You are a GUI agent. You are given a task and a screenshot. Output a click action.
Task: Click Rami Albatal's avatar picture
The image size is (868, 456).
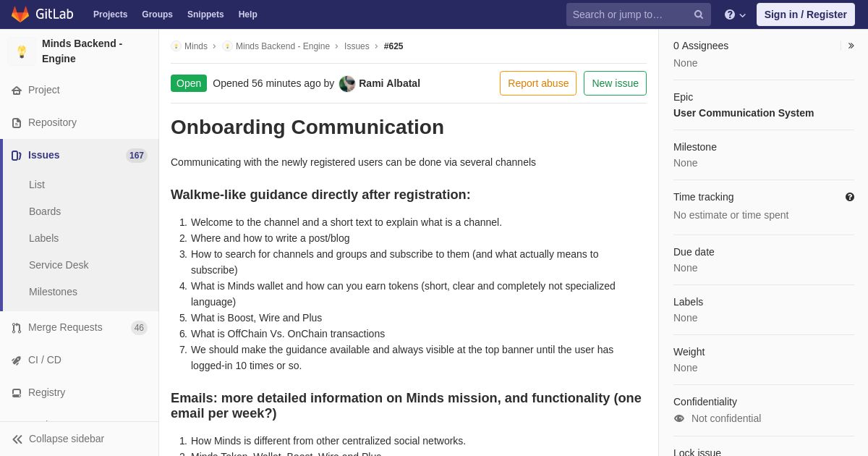[347, 83]
